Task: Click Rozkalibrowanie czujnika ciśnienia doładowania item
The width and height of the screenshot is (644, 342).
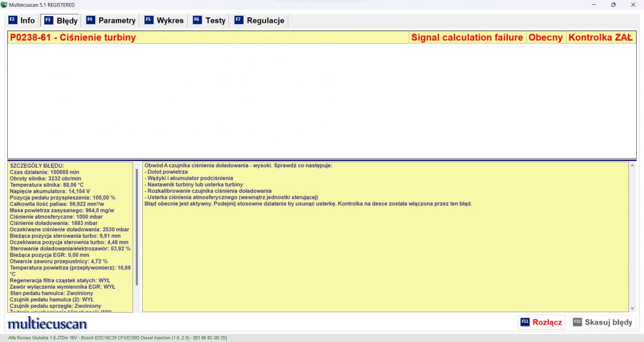Action: pyautogui.click(x=208, y=191)
